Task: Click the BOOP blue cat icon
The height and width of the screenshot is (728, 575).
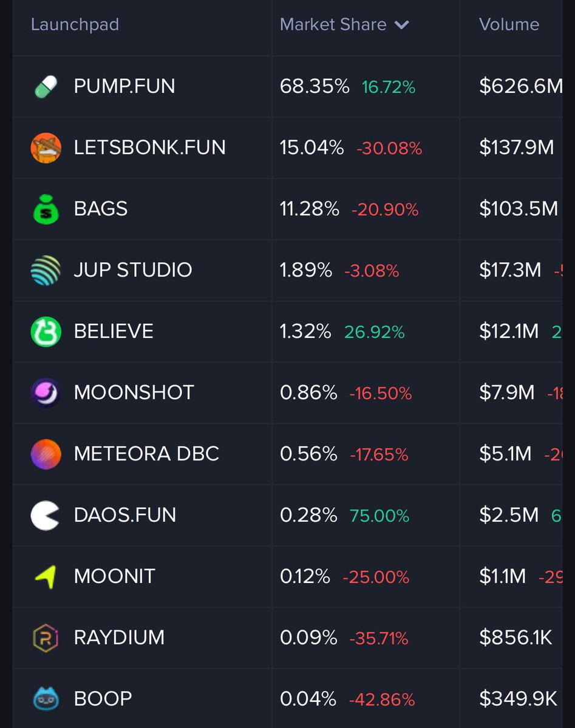Action: coord(46,698)
